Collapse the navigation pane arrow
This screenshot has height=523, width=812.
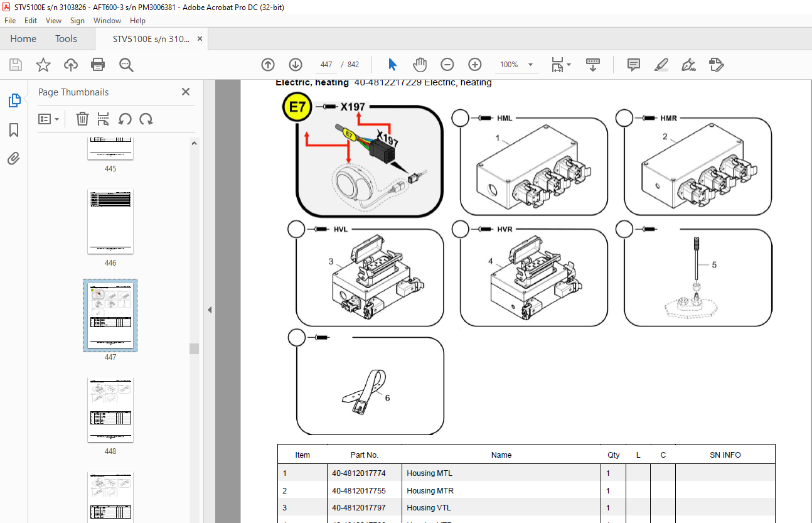click(210, 310)
